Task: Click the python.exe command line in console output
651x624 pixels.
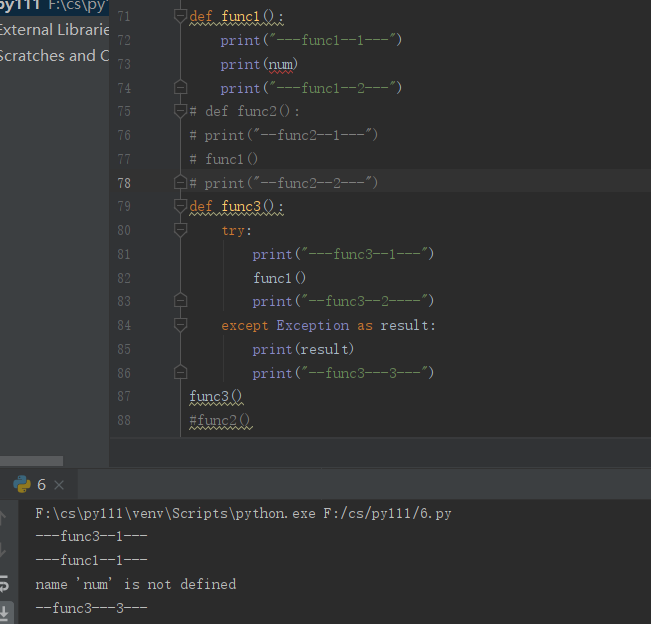Action: pyautogui.click(x=243, y=514)
